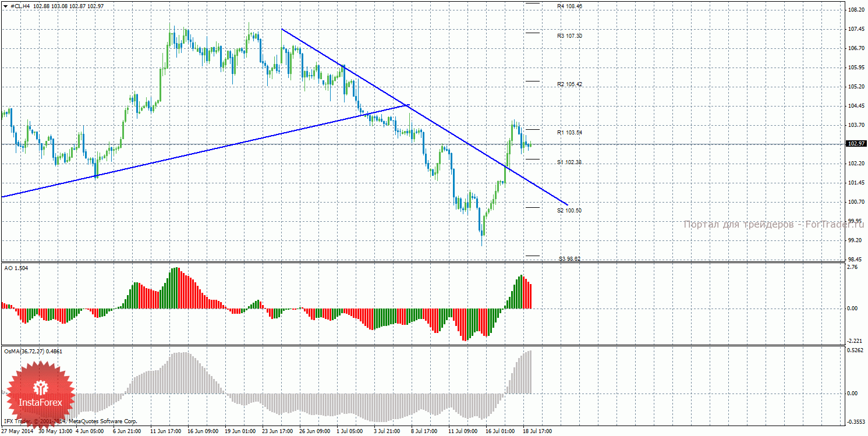Click the 6 Jun 21:00 time label
The width and height of the screenshot is (868, 436).
pyautogui.click(x=127, y=432)
